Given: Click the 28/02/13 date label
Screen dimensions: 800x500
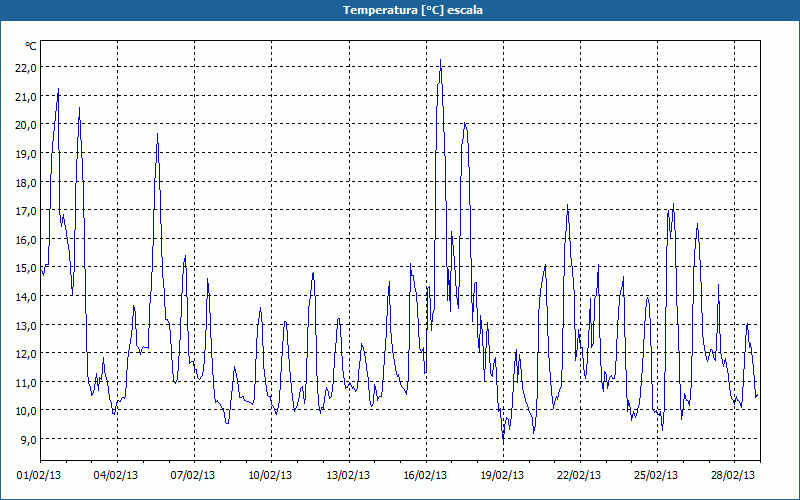Looking at the screenshot, I should pos(733,476).
